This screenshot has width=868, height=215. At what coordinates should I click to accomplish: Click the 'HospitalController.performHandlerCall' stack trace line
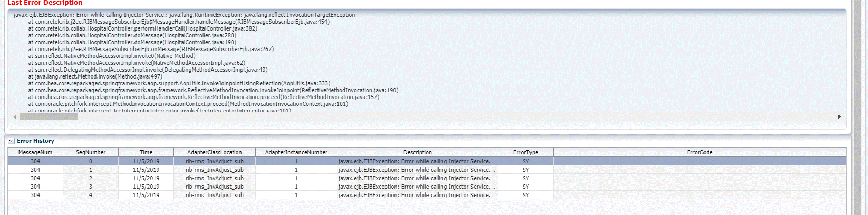click(142, 28)
